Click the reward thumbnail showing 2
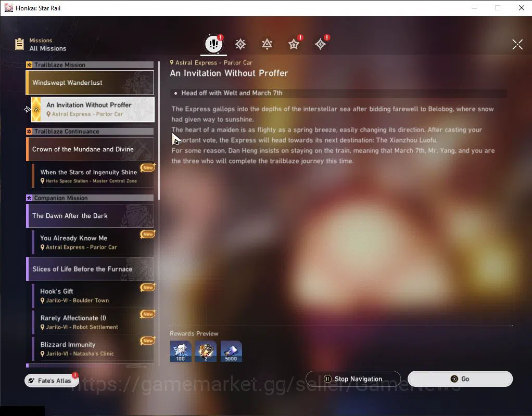 tap(206, 351)
